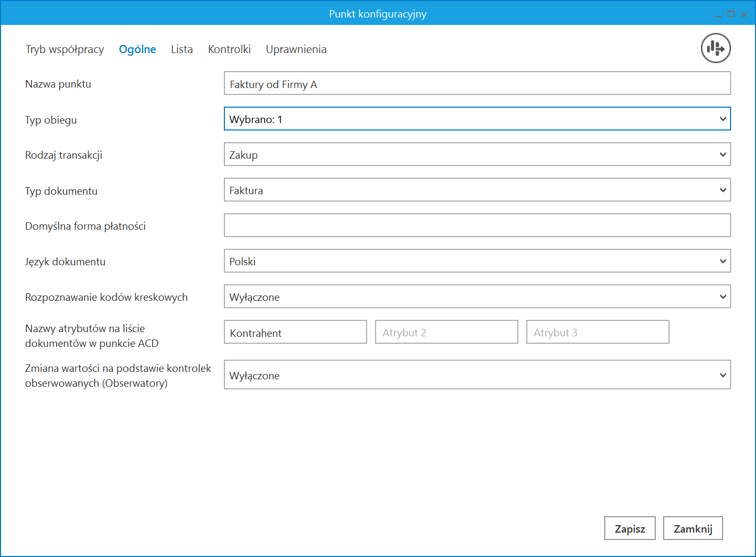The height and width of the screenshot is (557, 756).
Task: Expand the Typ obiegu dropdown
Action: pos(476,119)
